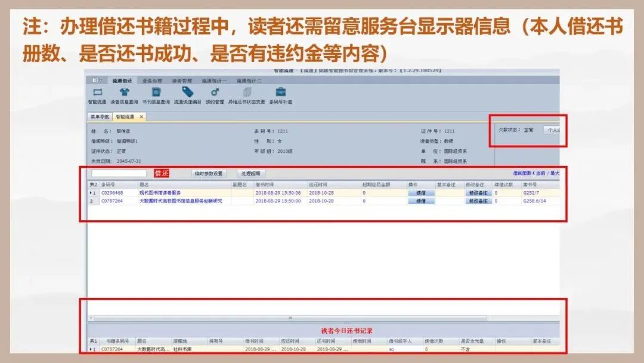This screenshot has width=644, height=363.
Task: Click 续借 for book C0296468
Action: [x=421, y=193]
